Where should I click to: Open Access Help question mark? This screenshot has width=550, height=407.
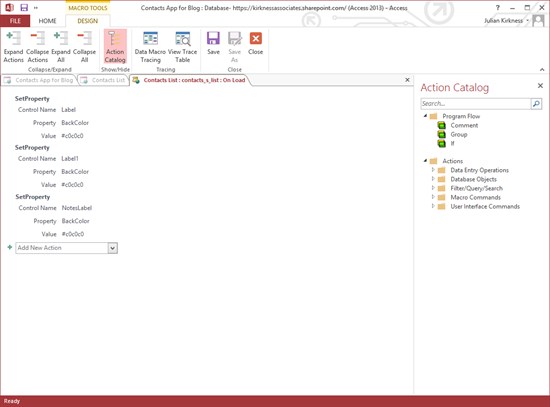(497, 7)
